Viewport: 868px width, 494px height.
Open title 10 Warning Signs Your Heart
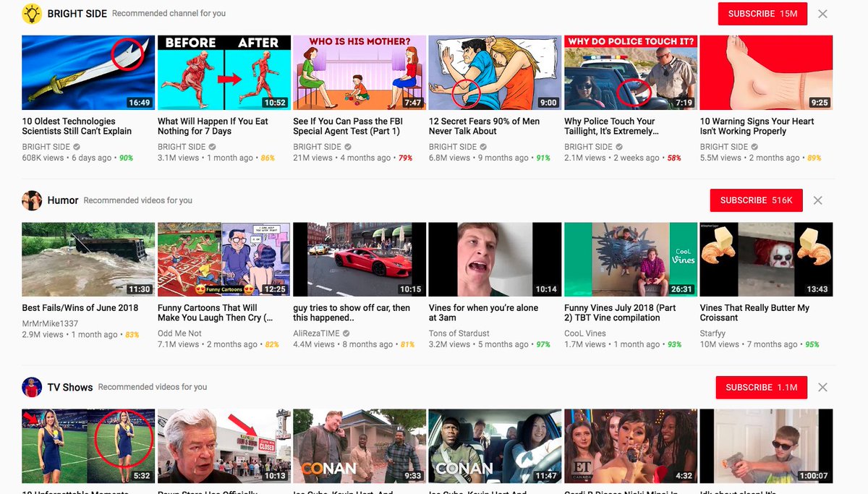click(x=757, y=127)
